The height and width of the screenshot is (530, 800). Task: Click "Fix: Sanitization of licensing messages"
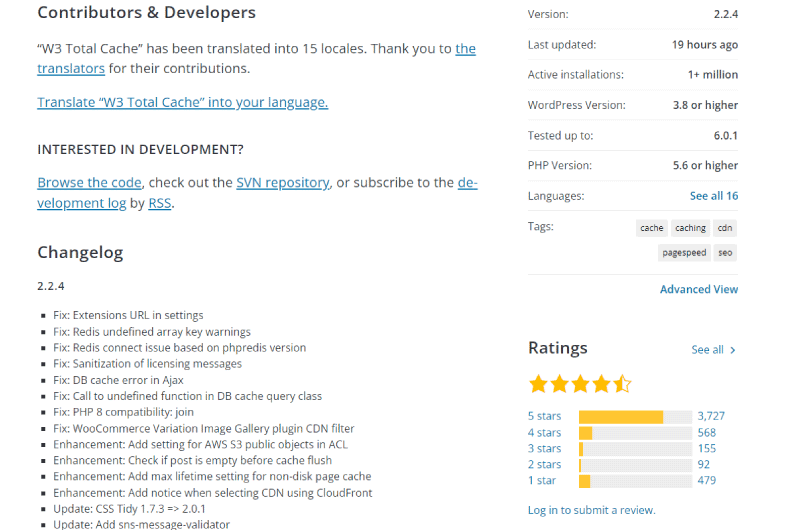(147, 364)
